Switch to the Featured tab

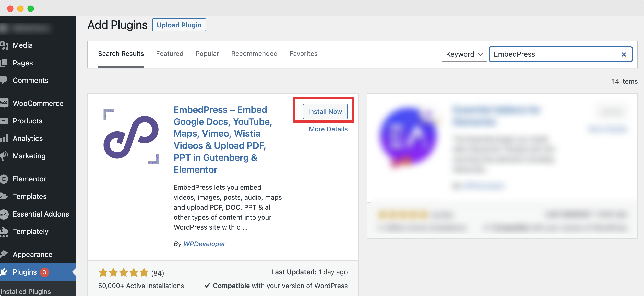point(170,54)
